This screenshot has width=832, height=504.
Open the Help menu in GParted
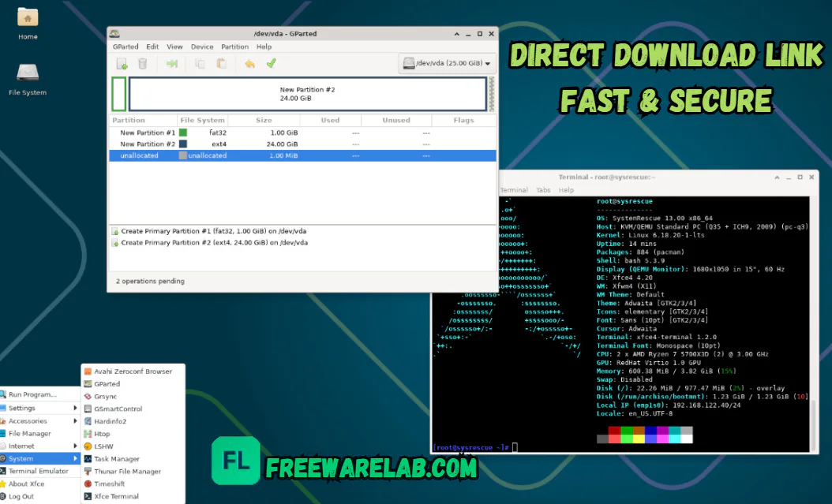coord(264,47)
